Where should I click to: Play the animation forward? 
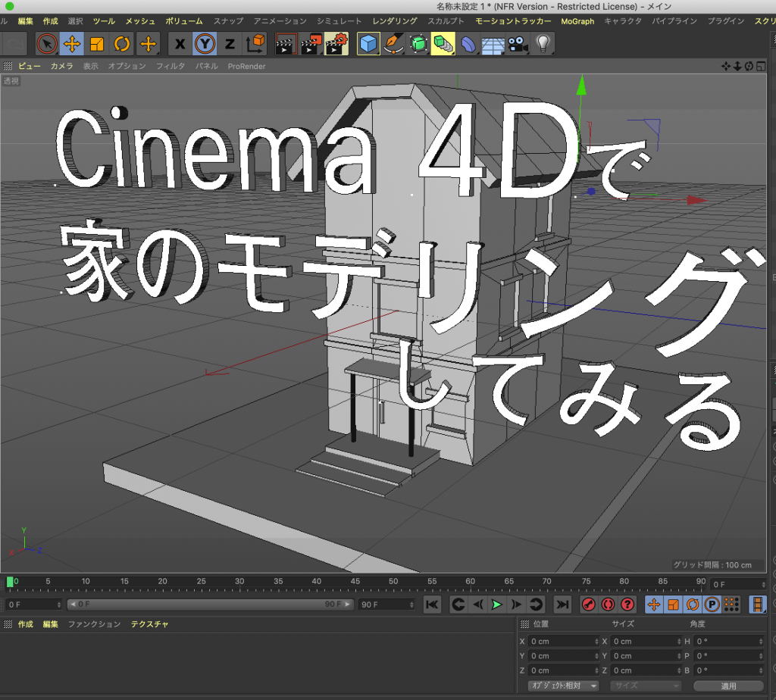pos(497,605)
